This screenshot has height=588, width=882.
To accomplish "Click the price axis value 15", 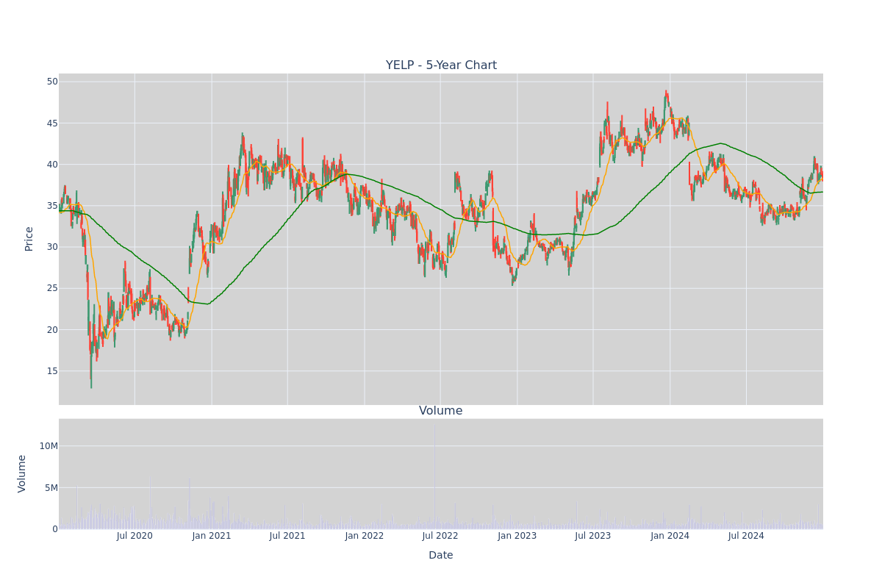I will 52,371.
